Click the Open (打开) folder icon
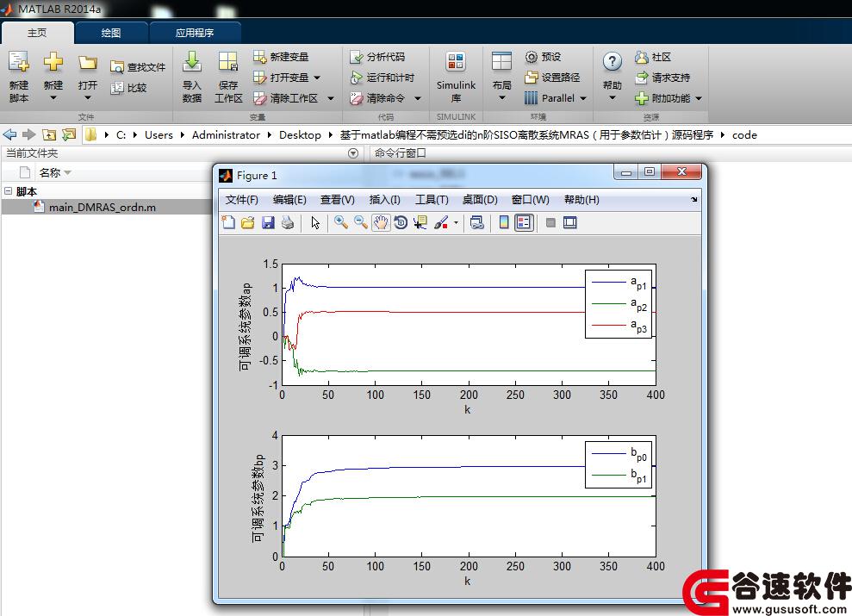 (88, 63)
